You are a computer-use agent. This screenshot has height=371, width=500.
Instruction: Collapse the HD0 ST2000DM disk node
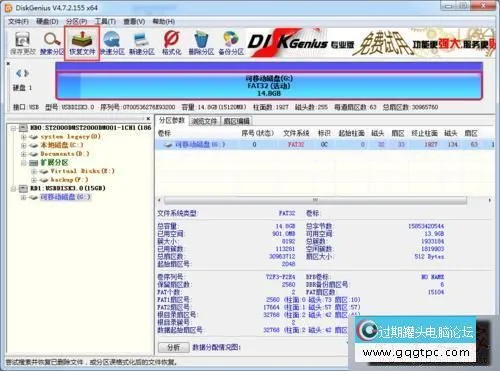tap(13, 128)
